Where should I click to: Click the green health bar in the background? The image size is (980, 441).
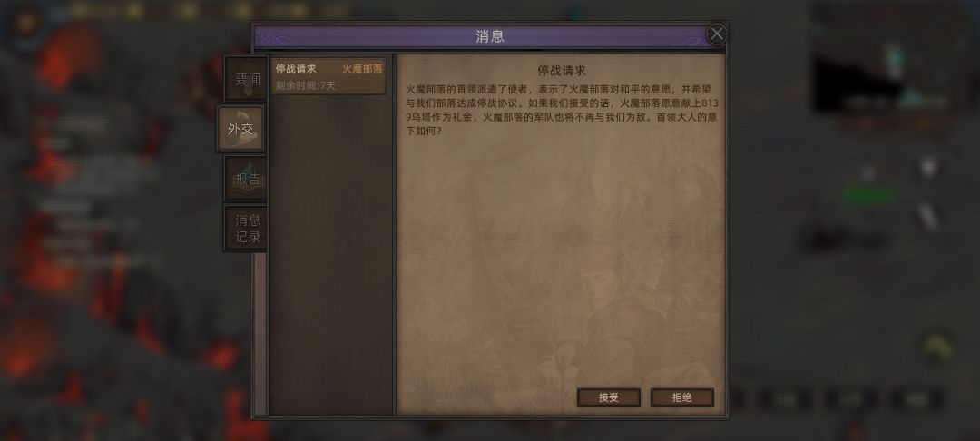coord(869,195)
